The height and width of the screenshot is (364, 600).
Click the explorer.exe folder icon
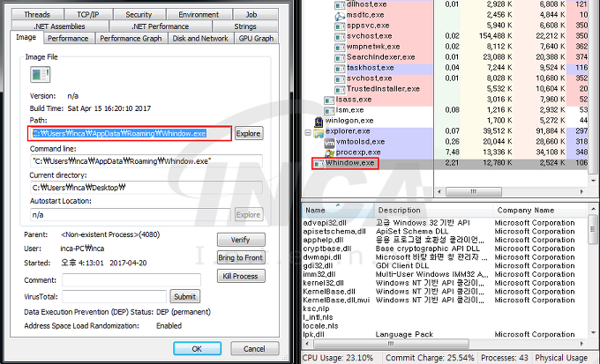[319, 132]
